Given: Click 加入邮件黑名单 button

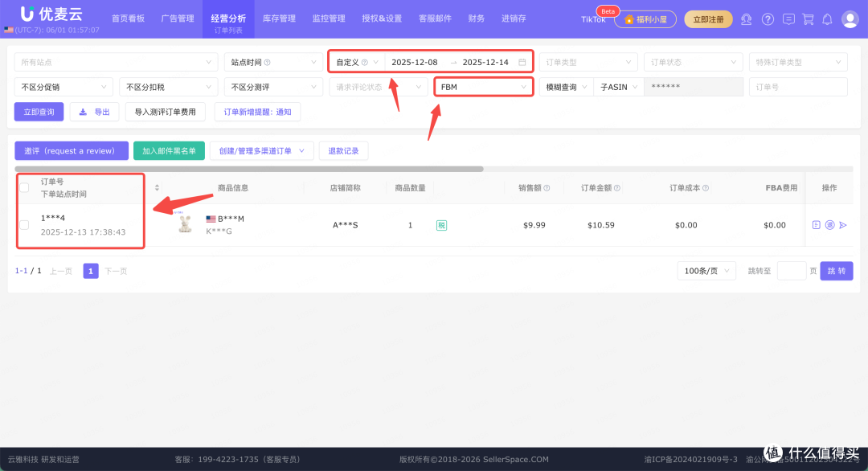Looking at the screenshot, I should pos(169,150).
